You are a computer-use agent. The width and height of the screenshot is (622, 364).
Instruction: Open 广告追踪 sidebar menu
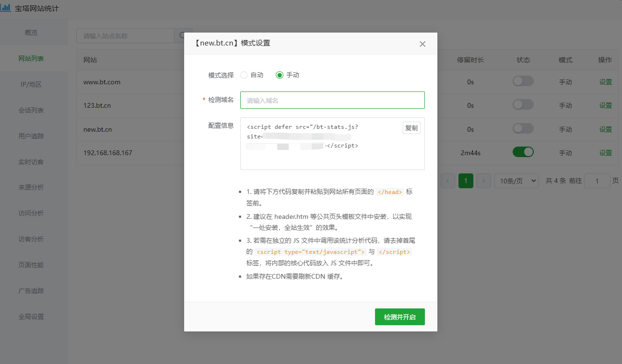[x=31, y=291]
